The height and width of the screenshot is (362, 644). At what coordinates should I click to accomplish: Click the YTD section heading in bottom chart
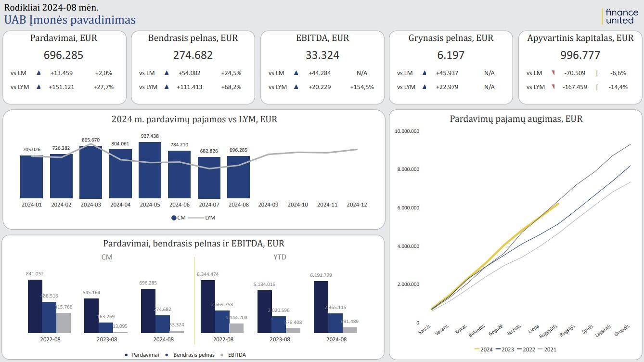[x=280, y=257]
